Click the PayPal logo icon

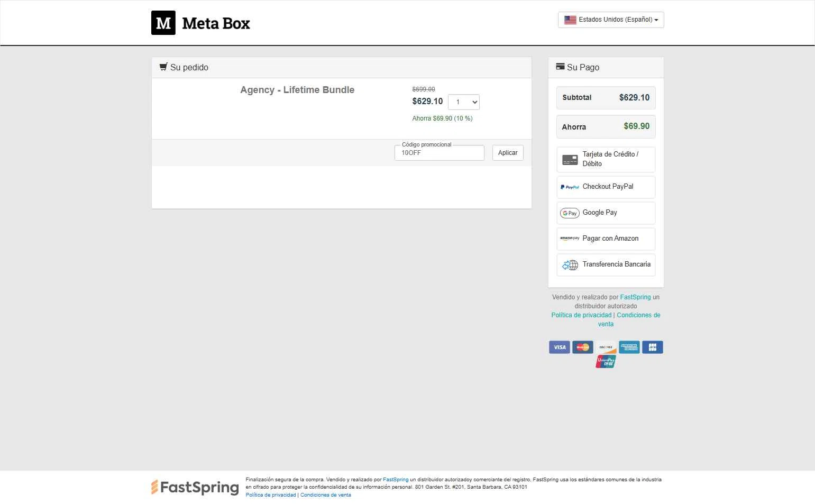[570, 187]
